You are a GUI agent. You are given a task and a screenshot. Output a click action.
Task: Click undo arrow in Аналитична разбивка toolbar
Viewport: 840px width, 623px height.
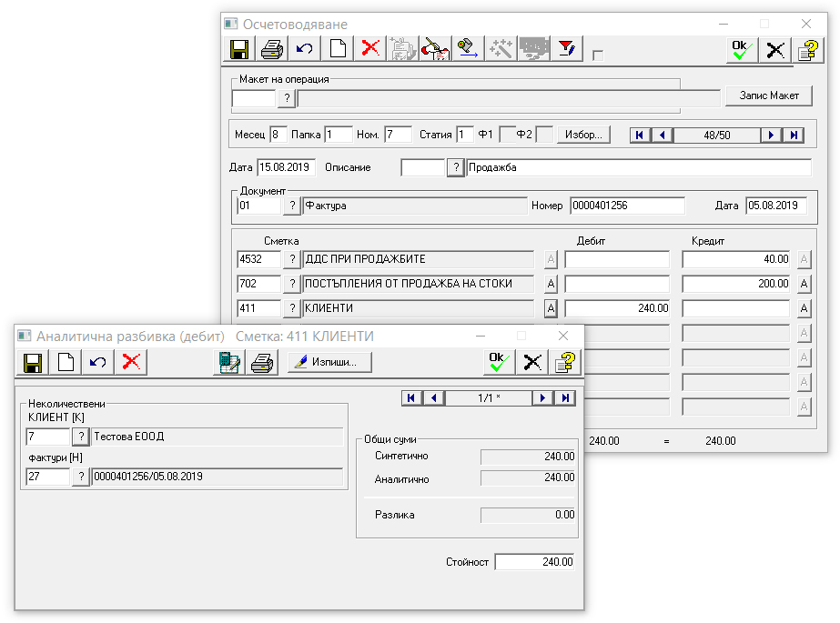pyautogui.click(x=97, y=362)
